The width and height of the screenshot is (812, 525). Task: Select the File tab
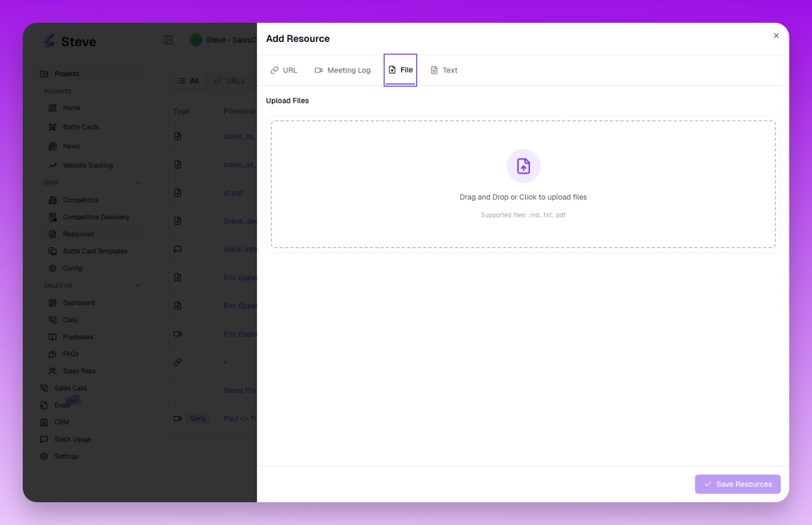point(401,70)
